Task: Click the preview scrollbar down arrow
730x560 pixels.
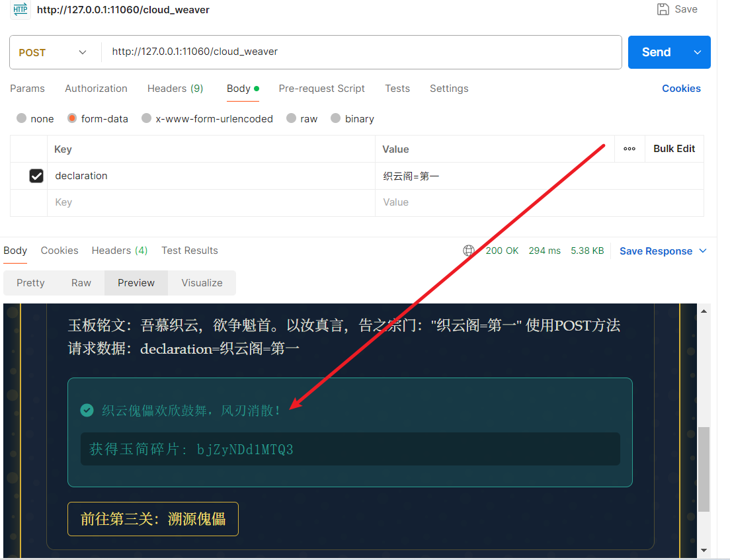Action: point(704,550)
